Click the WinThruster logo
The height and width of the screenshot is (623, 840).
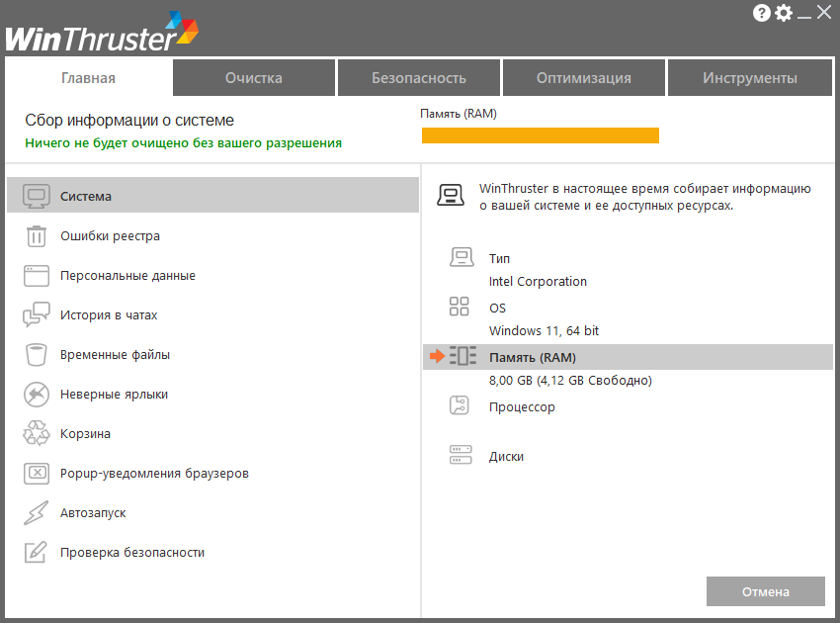pos(102,32)
